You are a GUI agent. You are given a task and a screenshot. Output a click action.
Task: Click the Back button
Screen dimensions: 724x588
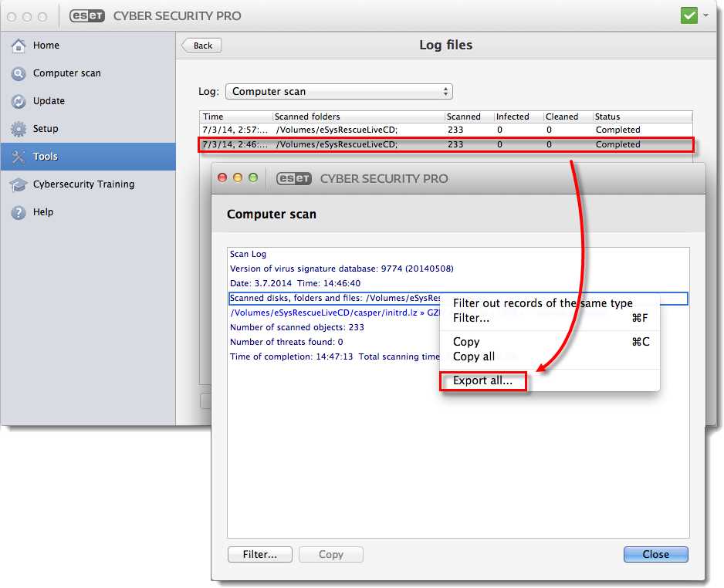(201, 45)
